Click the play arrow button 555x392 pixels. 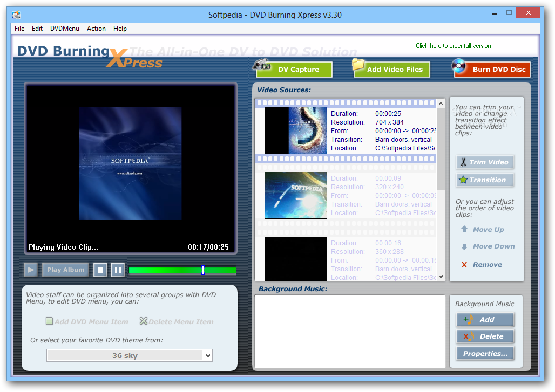(x=31, y=270)
